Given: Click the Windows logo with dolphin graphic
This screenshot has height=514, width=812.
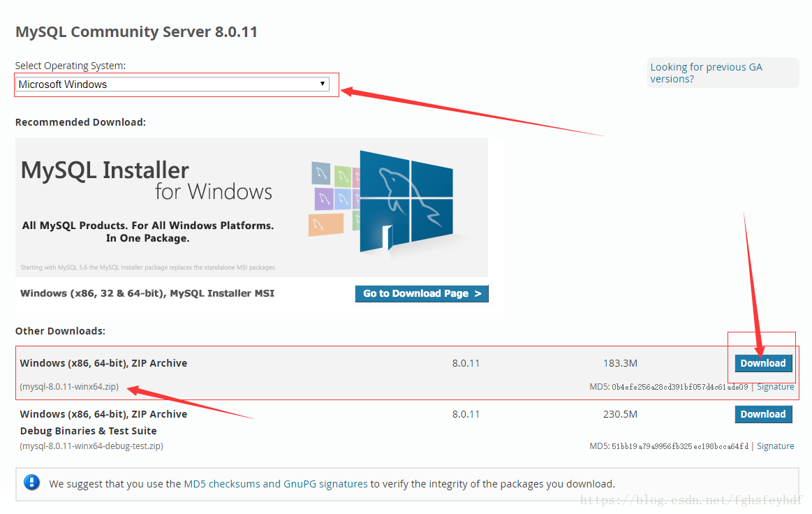Looking at the screenshot, I should [x=406, y=201].
